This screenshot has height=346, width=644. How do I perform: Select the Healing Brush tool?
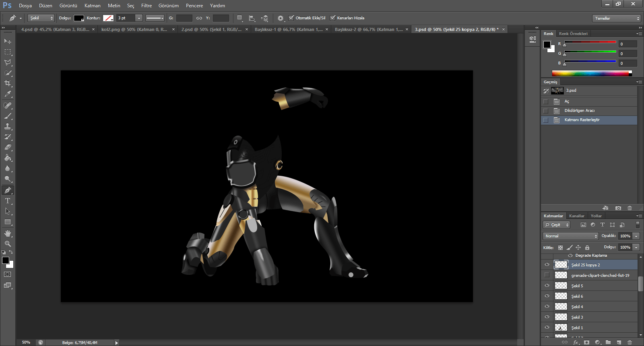click(8, 105)
